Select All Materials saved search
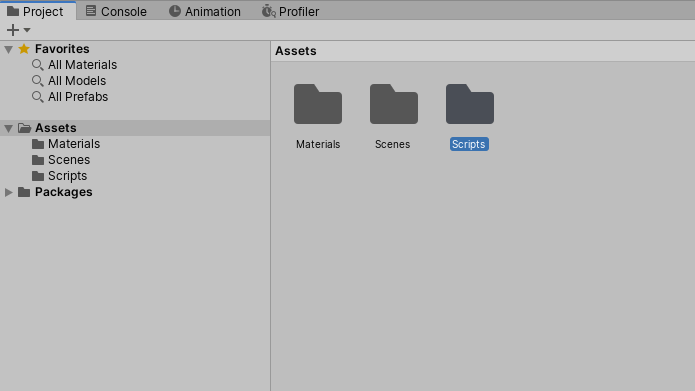695x391 pixels. [x=82, y=65]
